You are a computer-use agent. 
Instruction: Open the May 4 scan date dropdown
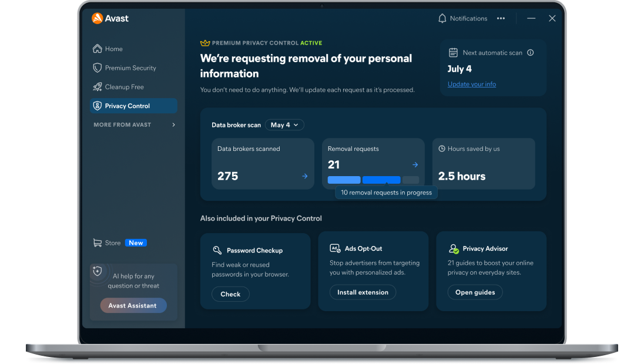click(x=284, y=124)
